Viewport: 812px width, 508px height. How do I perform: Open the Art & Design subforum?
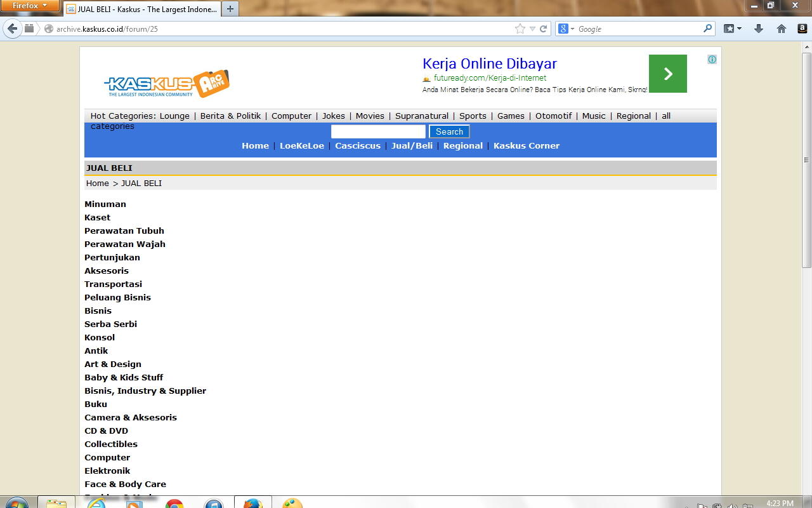[113, 364]
